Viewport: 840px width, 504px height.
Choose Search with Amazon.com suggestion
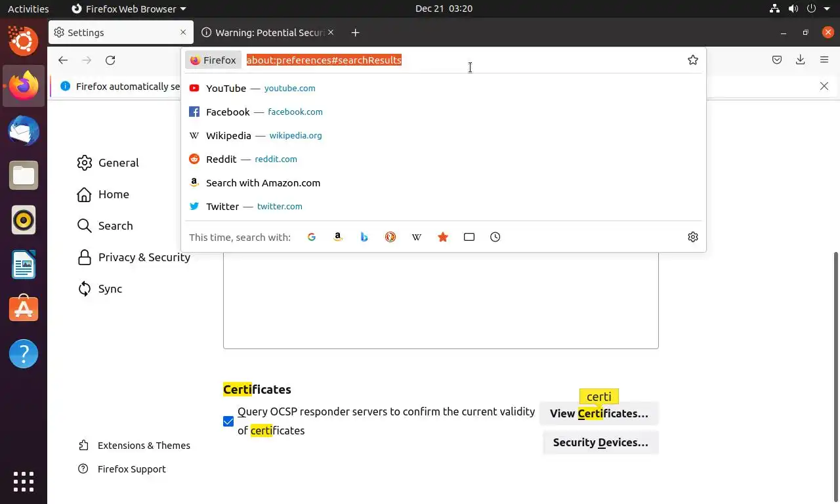pos(444,182)
